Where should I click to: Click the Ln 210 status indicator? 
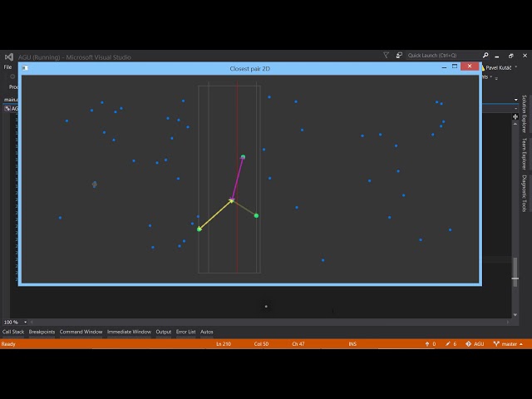click(x=224, y=344)
